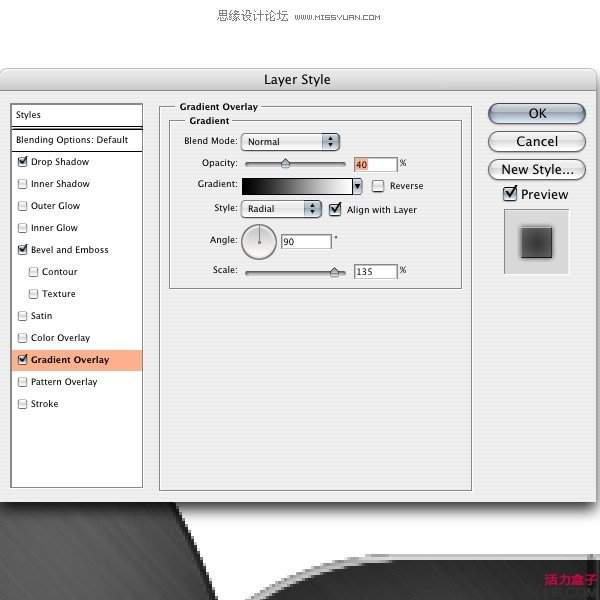Enable the Pattern Overlay checkbox
Screen dimensions: 600x600
tap(23, 382)
